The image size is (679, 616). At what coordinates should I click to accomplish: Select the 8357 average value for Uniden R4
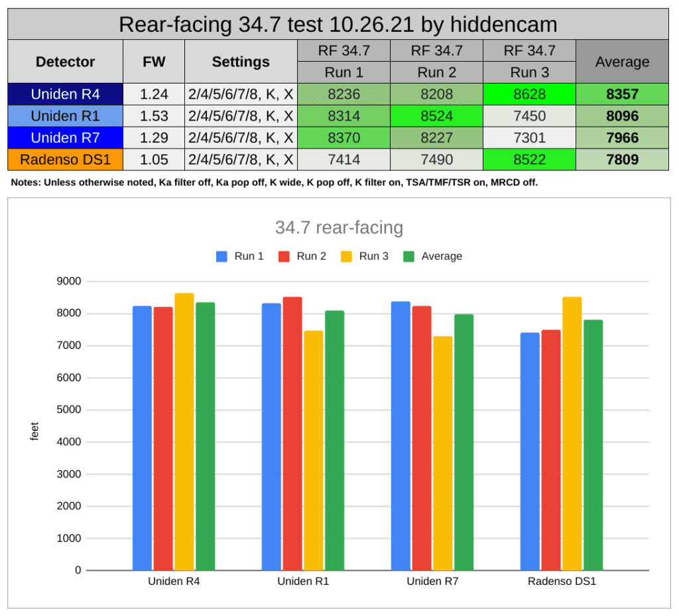click(x=621, y=93)
